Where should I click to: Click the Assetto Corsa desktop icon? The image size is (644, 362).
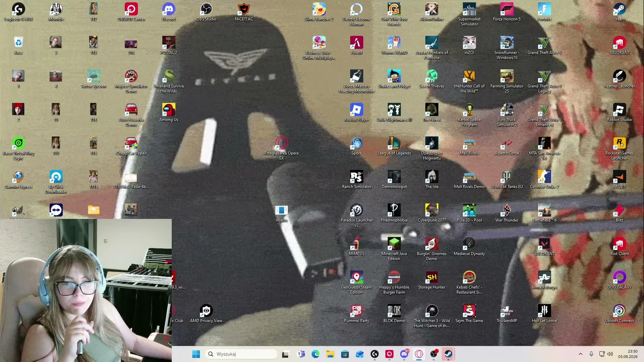[507, 146]
